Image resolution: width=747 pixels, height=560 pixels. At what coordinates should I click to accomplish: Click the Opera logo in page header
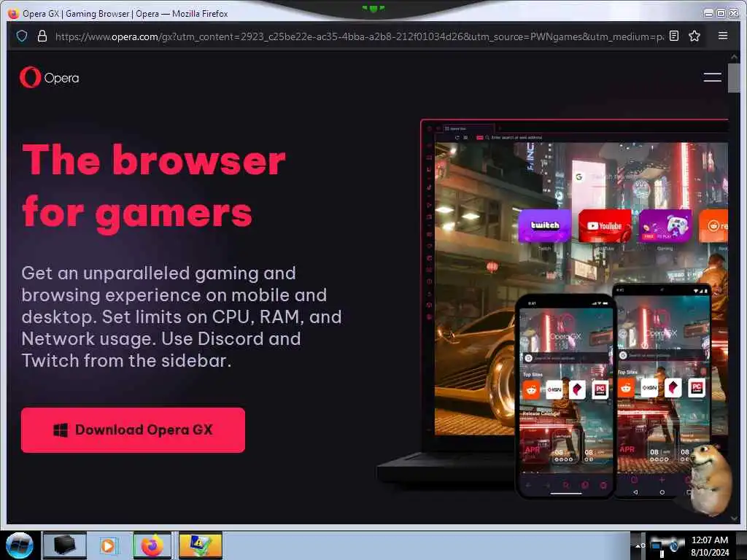pos(50,77)
